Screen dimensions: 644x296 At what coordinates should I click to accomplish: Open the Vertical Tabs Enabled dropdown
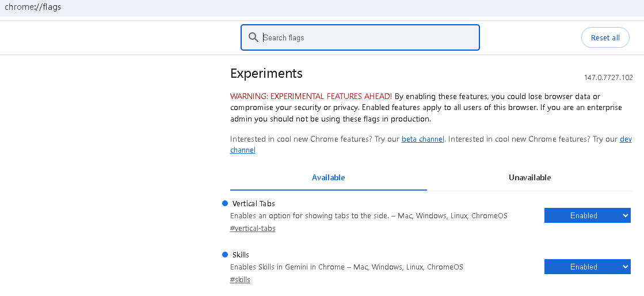tap(587, 215)
